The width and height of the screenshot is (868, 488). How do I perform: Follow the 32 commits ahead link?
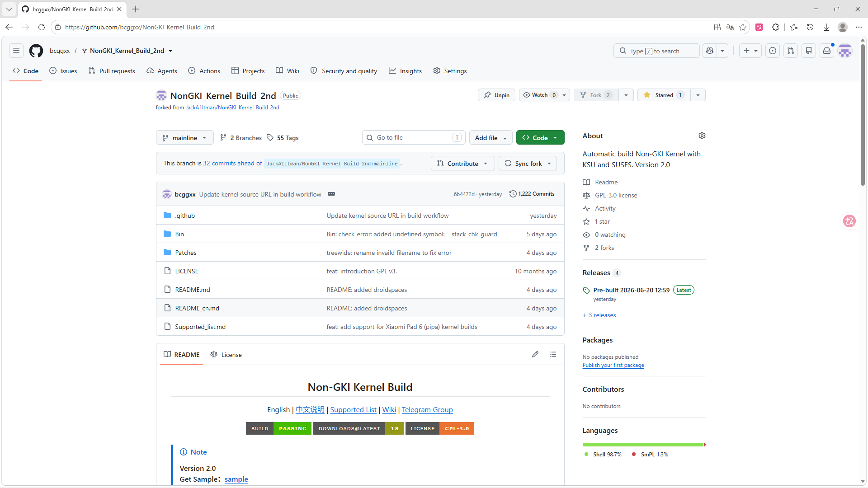click(232, 163)
